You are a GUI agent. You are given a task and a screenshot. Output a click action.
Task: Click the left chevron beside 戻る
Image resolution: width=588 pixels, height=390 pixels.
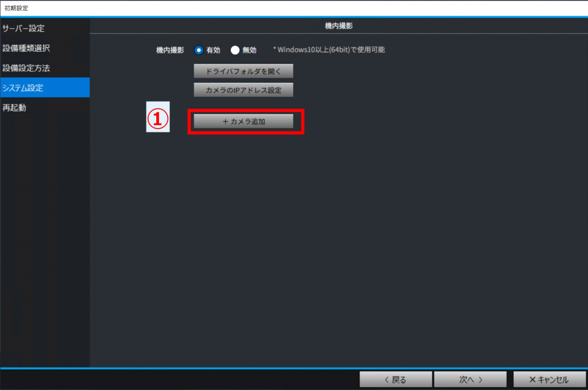(386, 380)
